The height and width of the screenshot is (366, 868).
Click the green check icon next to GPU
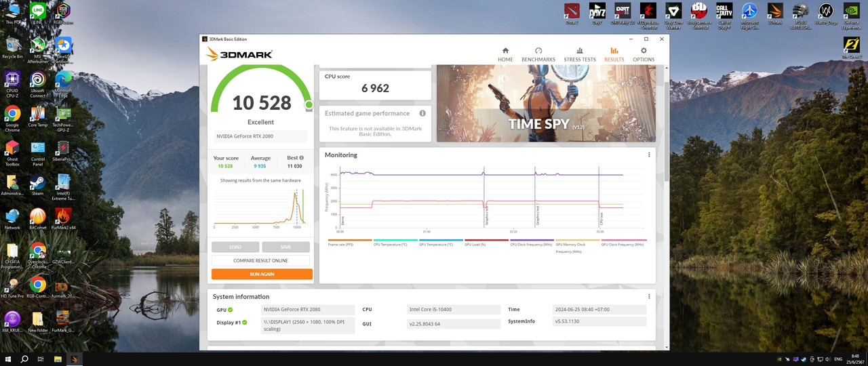[x=231, y=310]
